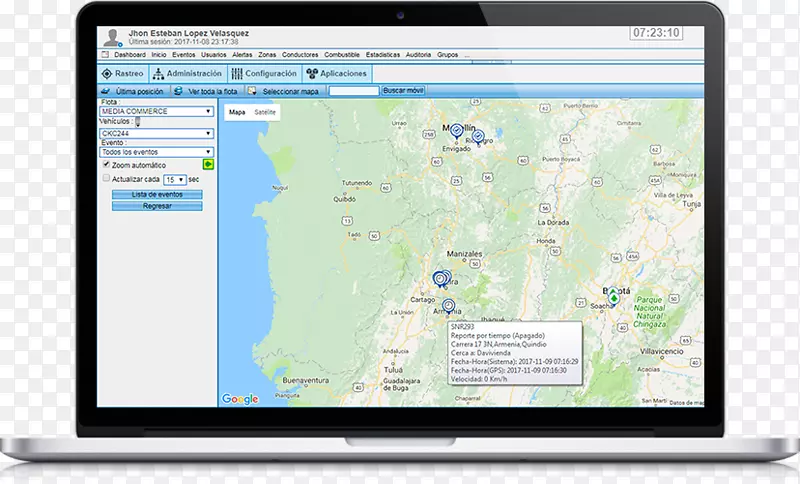This screenshot has width=800, height=484.
Task: Enable the Actualizar cada checkbox
Action: [x=107, y=179]
